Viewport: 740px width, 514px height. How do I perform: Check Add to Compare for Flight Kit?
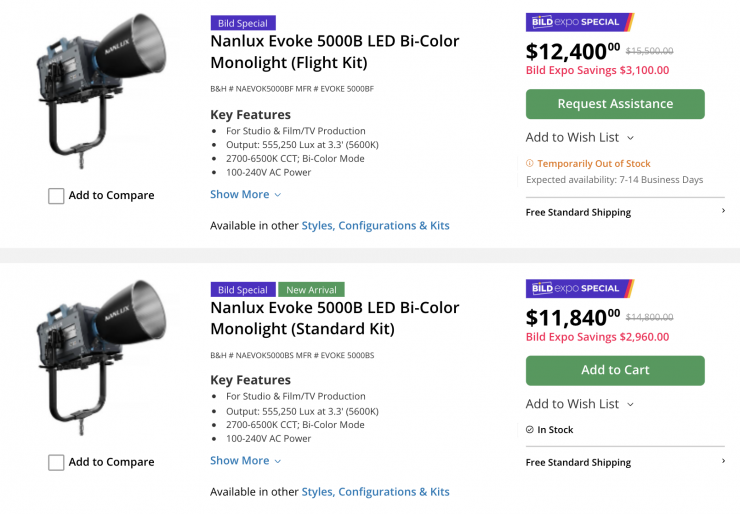click(x=56, y=196)
